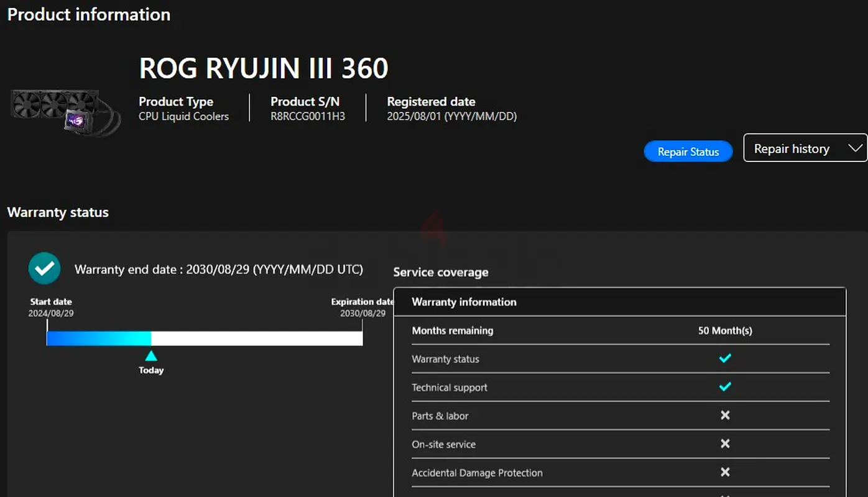Click the "Service coverage" heading
Viewport: 868px width, 497px height.
click(x=441, y=272)
